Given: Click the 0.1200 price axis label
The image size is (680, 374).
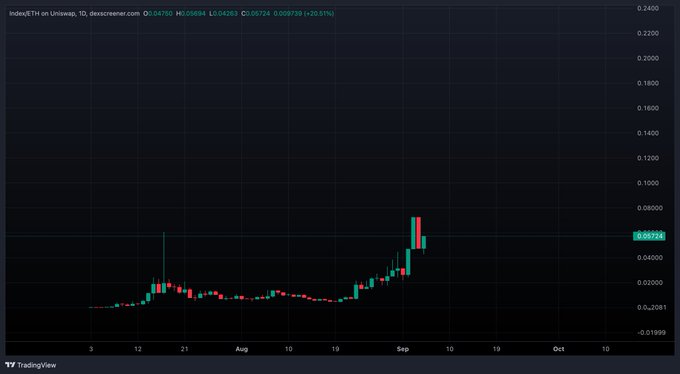Looking at the screenshot, I should click(x=649, y=158).
